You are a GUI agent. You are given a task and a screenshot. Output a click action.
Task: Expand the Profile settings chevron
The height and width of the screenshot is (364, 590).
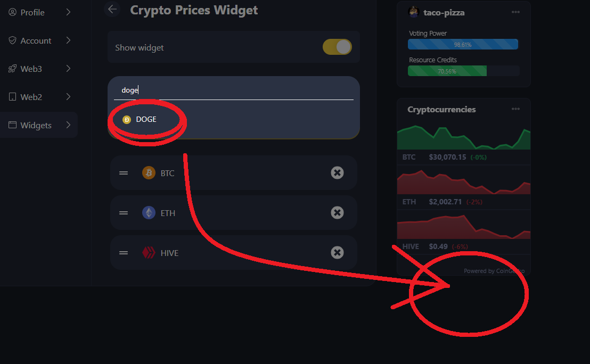(68, 12)
